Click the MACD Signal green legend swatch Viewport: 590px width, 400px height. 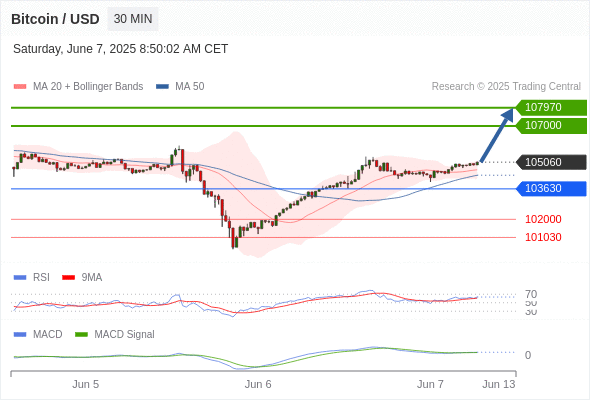81,335
